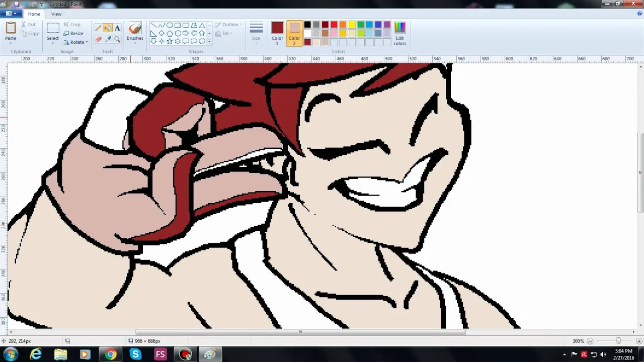Image resolution: width=644 pixels, height=362 pixels.
Task: Click the Resize button
Action: (73, 34)
